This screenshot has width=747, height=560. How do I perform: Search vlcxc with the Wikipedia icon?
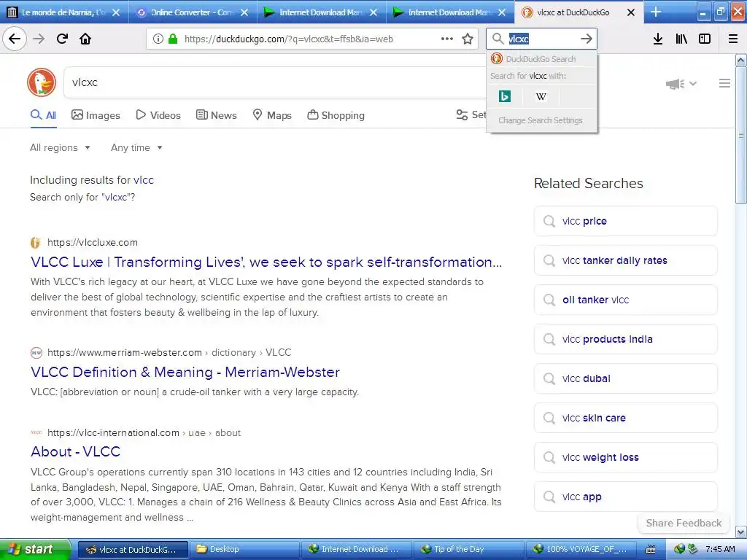pos(541,96)
